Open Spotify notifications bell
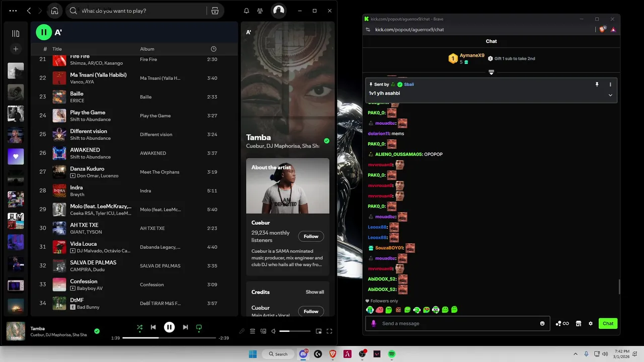 click(x=247, y=11)
